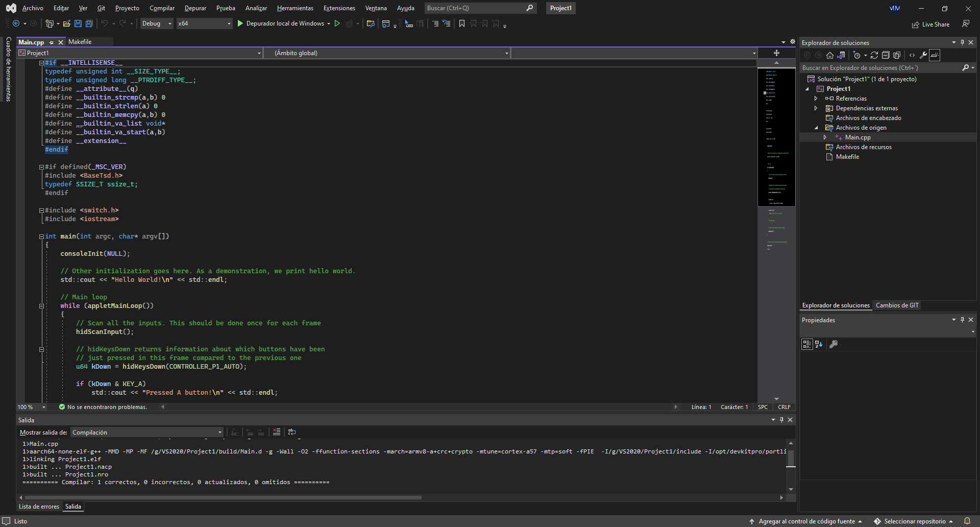Click the Live Share button
This screenshot has height=527, width=980.
pos(930,25)
